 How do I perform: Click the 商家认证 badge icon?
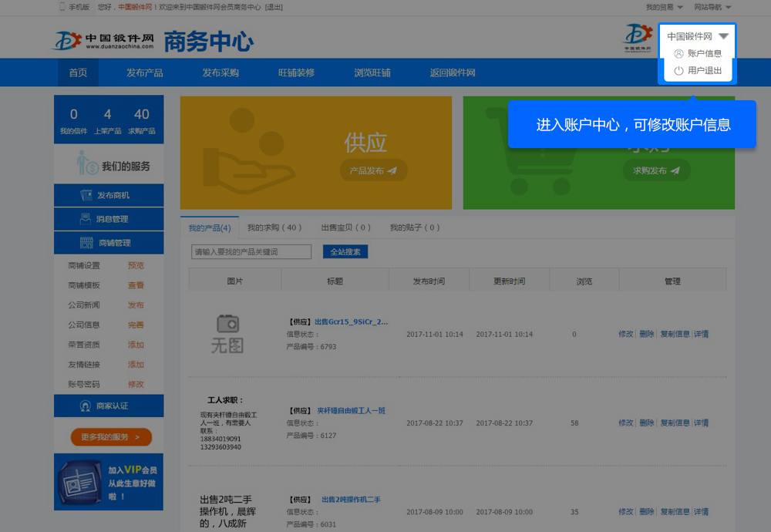point(86,406)
